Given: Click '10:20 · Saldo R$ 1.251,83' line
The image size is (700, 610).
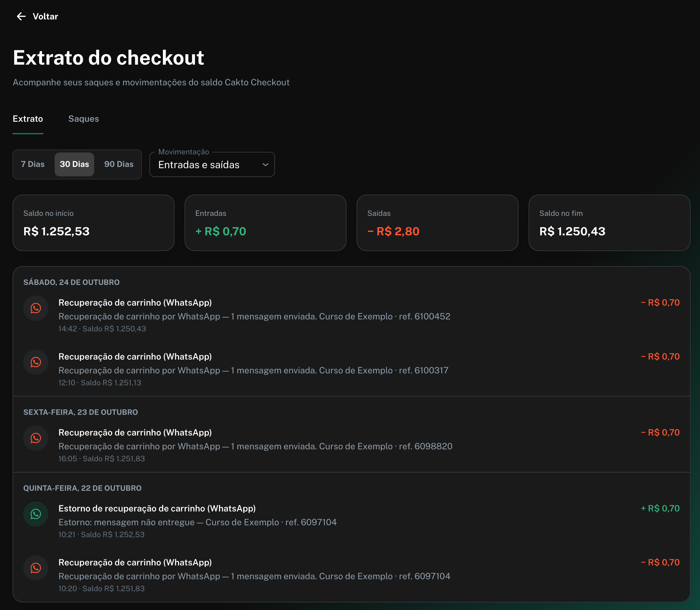Looking at the screenshot, I should click(101, 589).
